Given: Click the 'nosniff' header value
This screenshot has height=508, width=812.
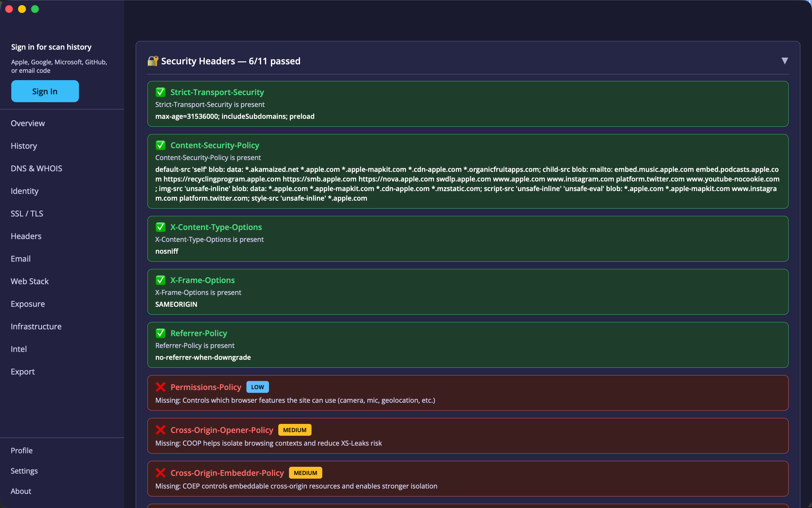Looking at the screenshot, I should pyautogui.click(x=167, y=251).
